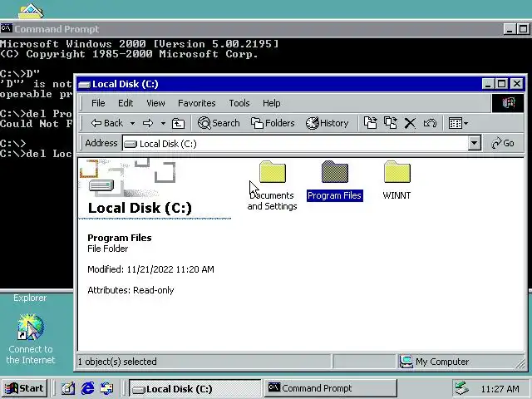Click the Modified date text
The height and width of the screenshot is (399, 532).
click(x=150, y=269)
